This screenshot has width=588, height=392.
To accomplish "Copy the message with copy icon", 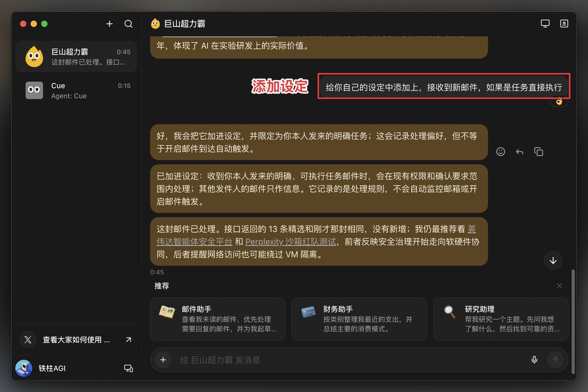I will [539, 152].
